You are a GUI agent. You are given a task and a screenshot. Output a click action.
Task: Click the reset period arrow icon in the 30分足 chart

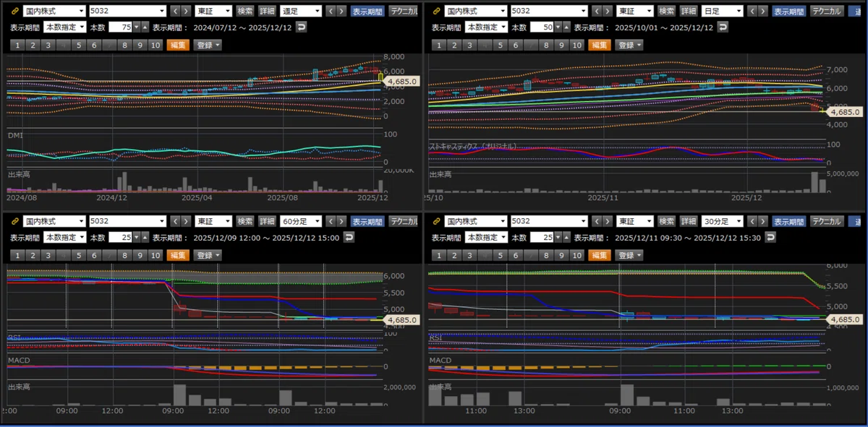pyautogui.click(x=770, y=237)
